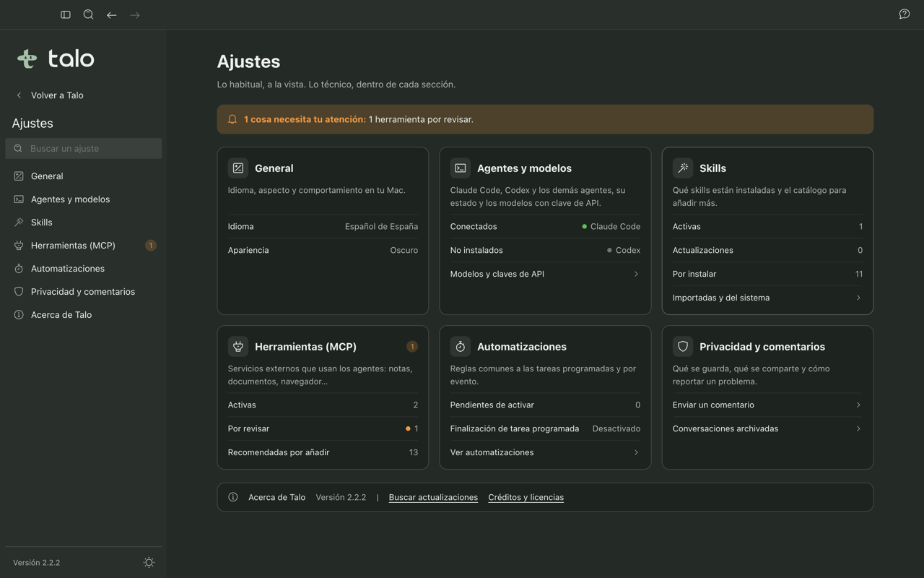Click the Talo logo
The width and height of the screenshot is (924, 578).
[56, 59]
